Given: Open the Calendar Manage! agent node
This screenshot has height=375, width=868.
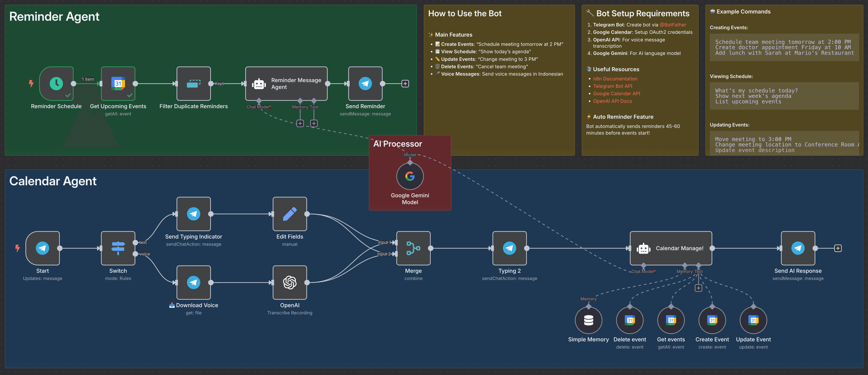Looking at the screenshot, I should [x=671, y=248].
